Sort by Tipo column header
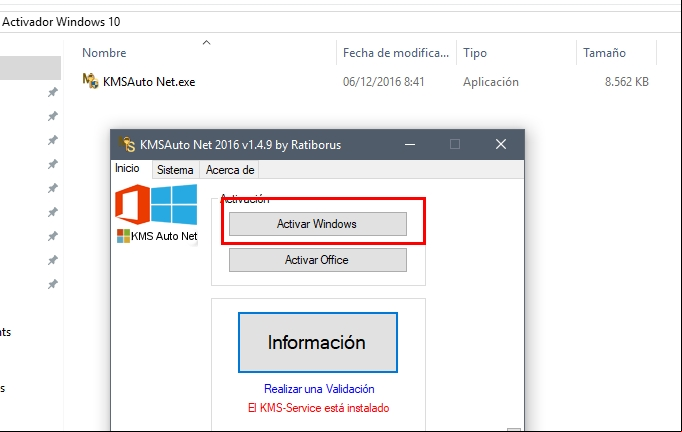The height and width of the screenshot is (432, 682). [475, 53]
